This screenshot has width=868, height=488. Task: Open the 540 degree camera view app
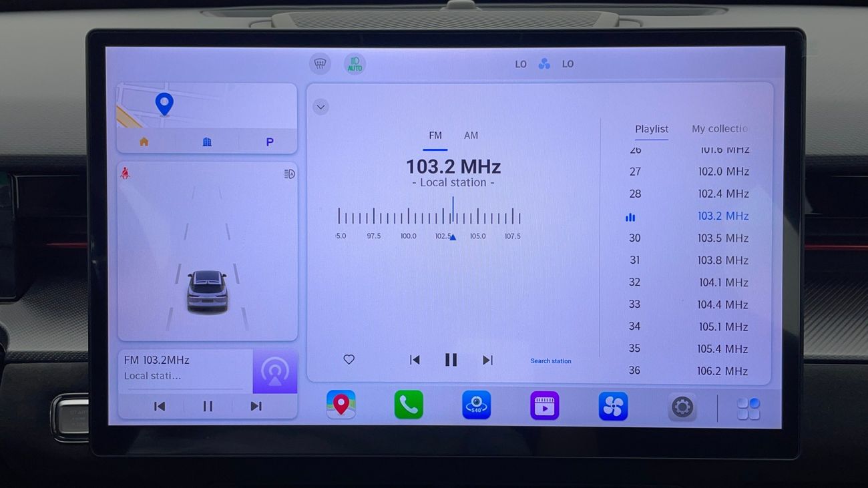tap(476, 405)
